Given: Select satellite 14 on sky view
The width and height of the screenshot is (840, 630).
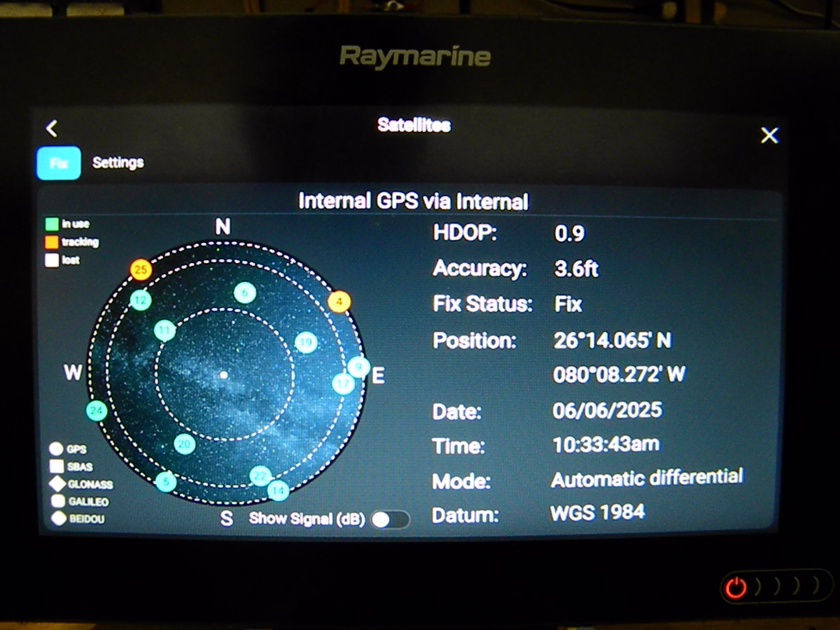Looking at the screenshot, I should point(278,491).
